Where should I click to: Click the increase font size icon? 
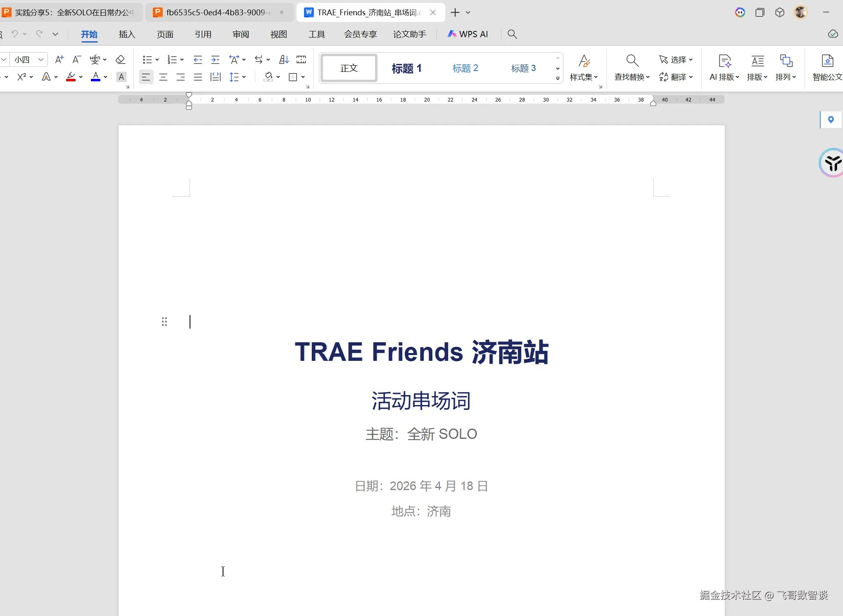(59, 59)
